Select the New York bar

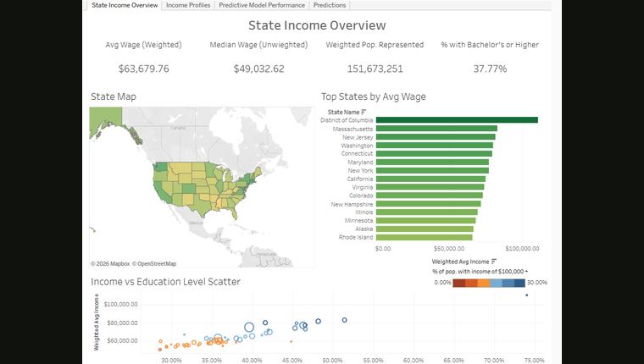(x=432, y=170)
